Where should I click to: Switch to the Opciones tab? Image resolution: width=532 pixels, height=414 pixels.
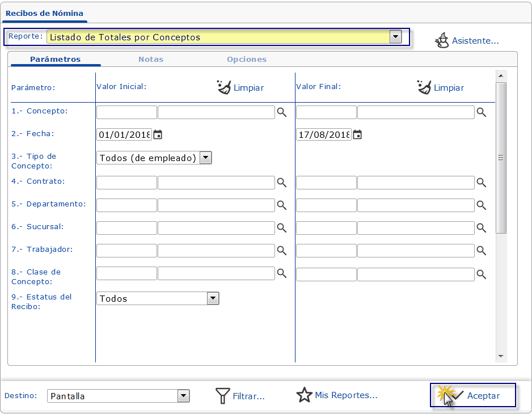246,59
